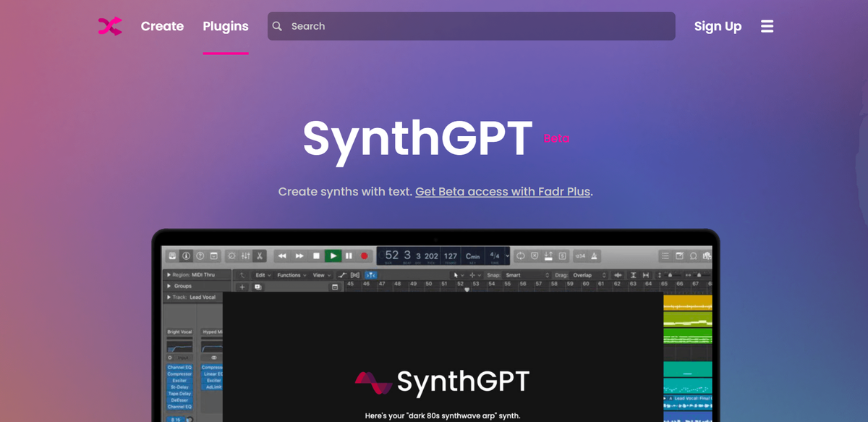The image size is (868, 422).
Task: Click the vertical auto zoom button
Action: [x=633, y=275]
